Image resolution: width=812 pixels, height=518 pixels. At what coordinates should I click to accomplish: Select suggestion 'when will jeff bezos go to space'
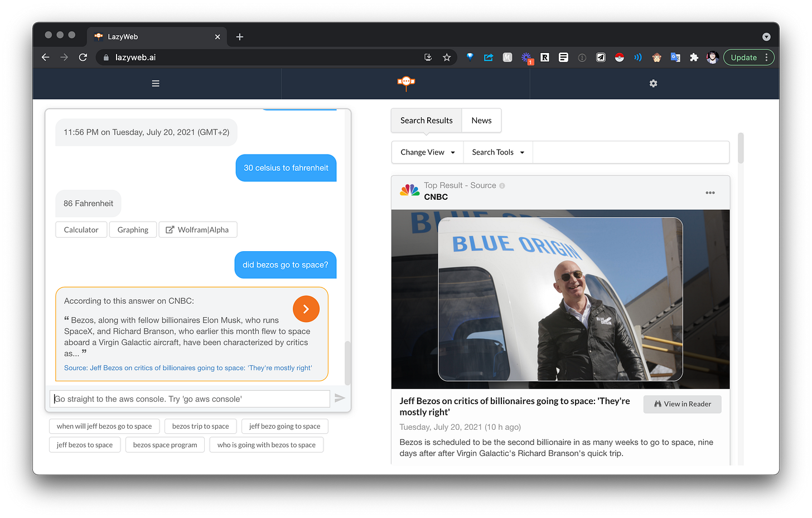click(104, 426)
